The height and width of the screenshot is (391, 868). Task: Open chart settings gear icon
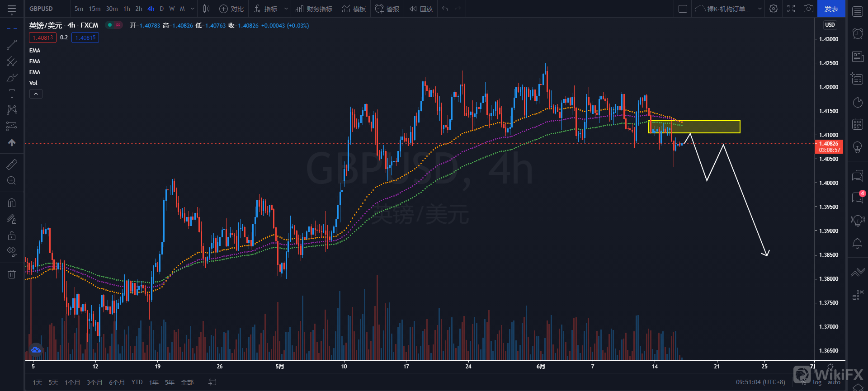pyautogui.click(x=774, y=9)
